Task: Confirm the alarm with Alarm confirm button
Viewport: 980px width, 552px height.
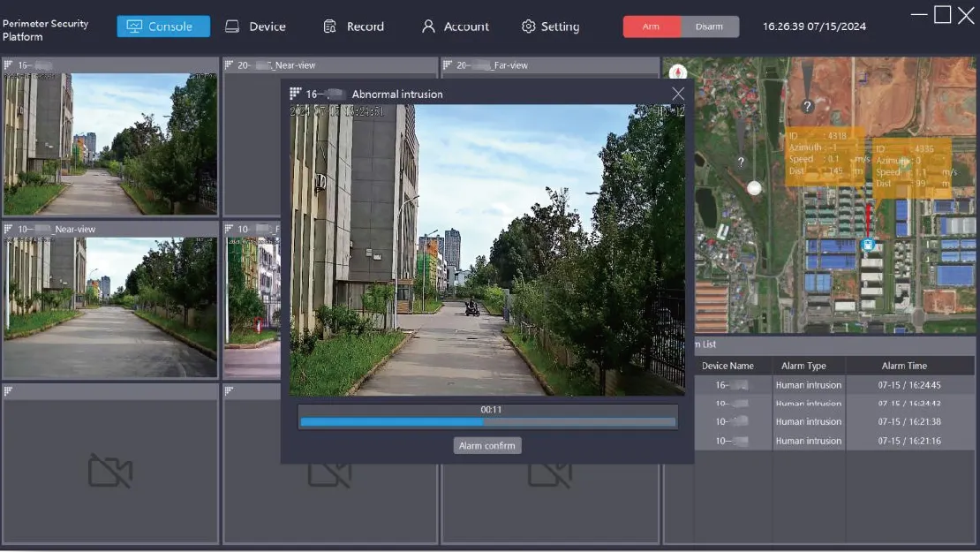Action: pyautogui.click(x=486, y=445)
